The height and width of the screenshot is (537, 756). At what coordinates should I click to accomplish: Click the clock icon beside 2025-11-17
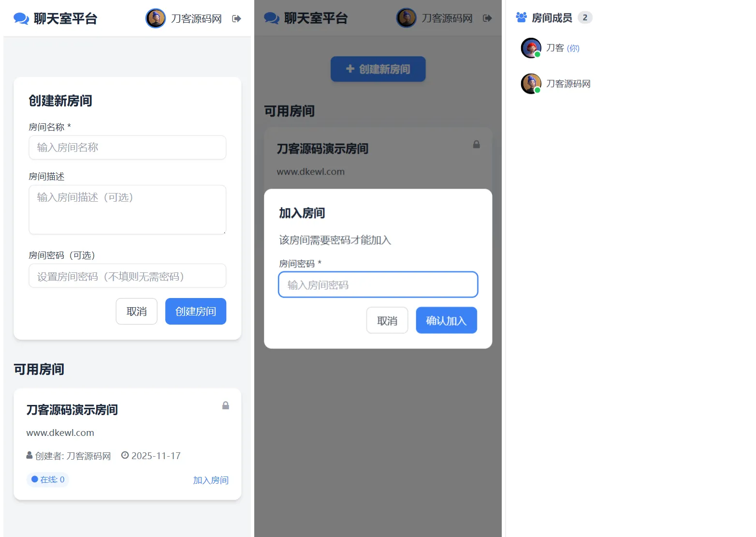click(x=125, y=455)
